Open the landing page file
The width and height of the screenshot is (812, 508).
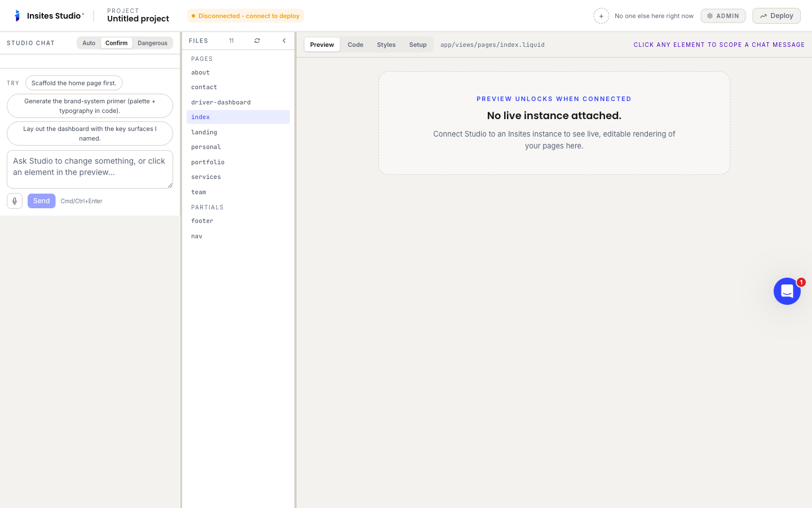click(238, 132)
